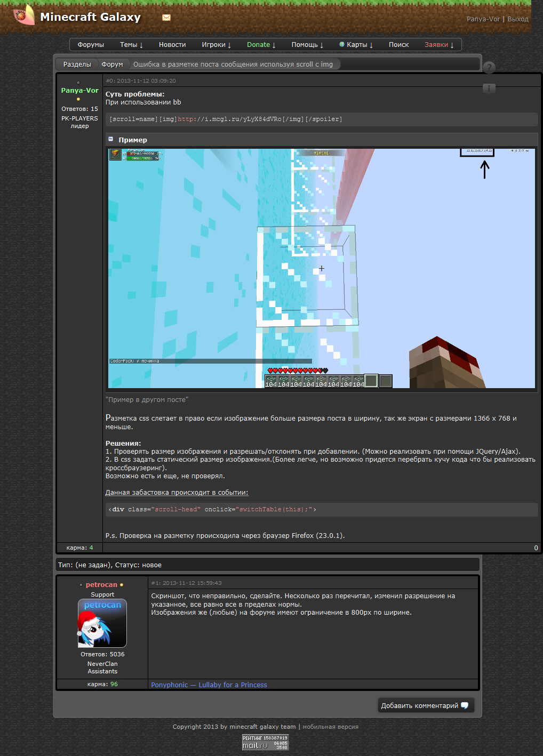Click the info 'i' icon
Screen dimensions: 543x756
(489, 89)
